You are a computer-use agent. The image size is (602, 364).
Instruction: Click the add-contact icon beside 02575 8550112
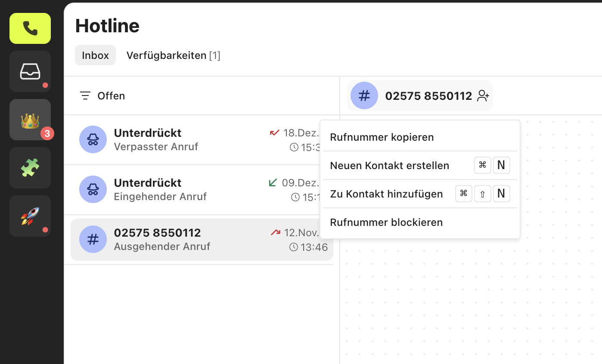(483, 96)
